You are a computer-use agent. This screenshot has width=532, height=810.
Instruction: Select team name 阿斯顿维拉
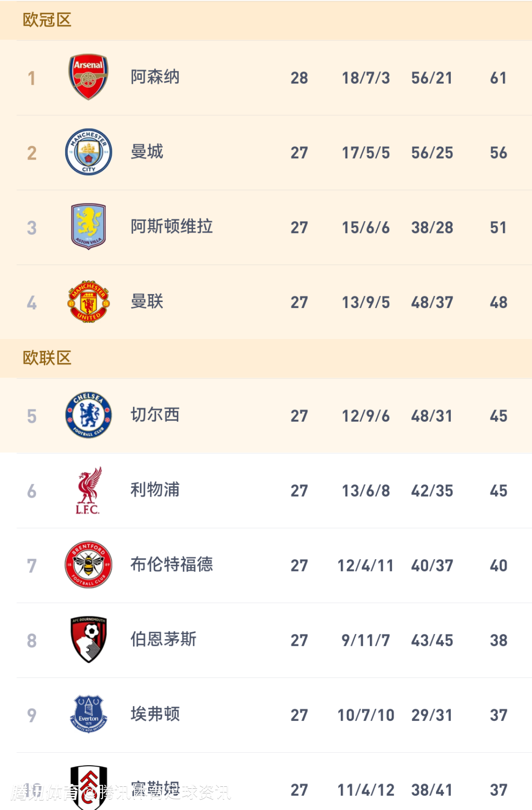171,227
